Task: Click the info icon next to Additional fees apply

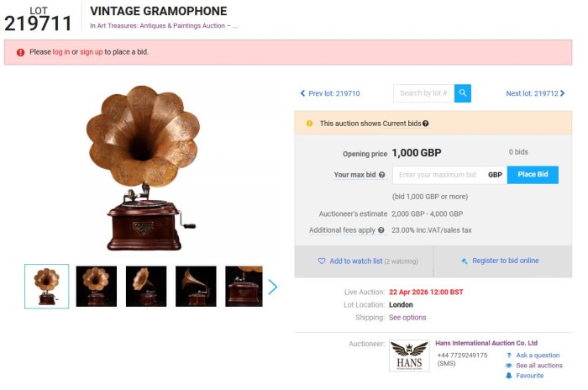Action: (381, 230)
